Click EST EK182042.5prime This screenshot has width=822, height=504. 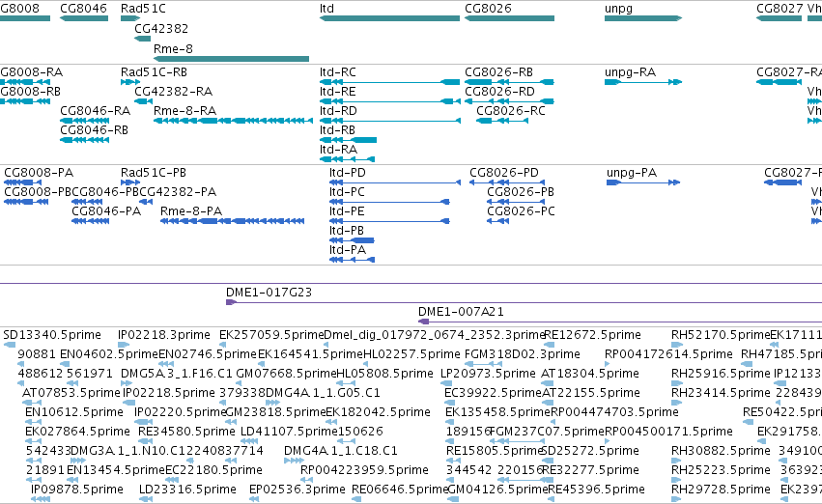(333, 422)
